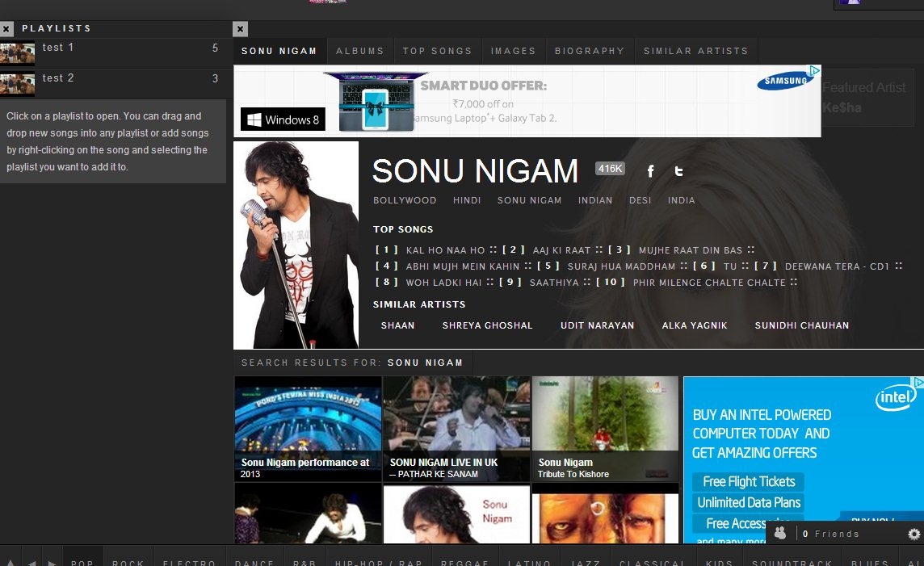This screenshot has width=924, height=566.
Task: Play Sonu Nigam performance at 2013 video
Action: point(308,429)
